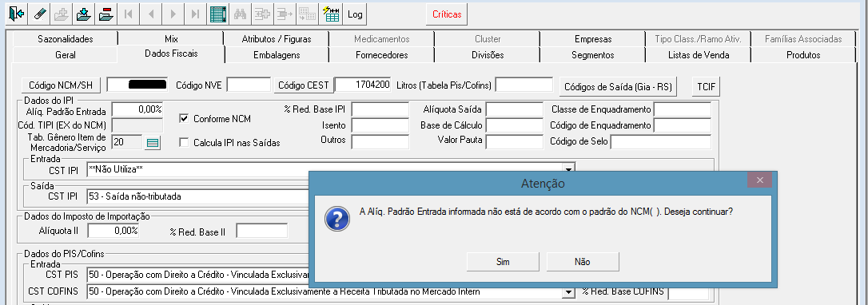Click the Código NVE input field
868x305 pixels.
coord(249,85)
